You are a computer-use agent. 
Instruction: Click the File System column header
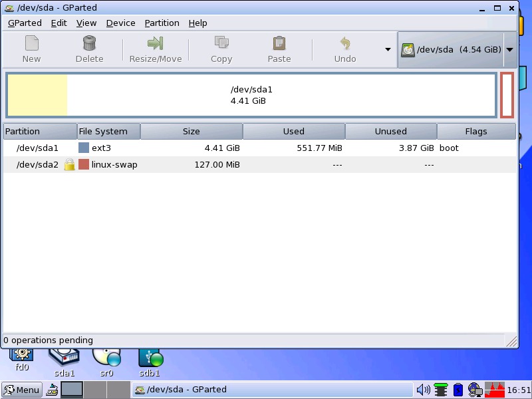108,131
